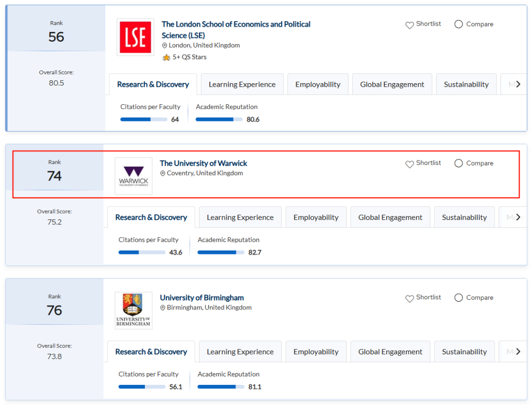The image size is (532, 406).
Task: Click Citations per Faculty value 56.1
Action: click(176, 387)
